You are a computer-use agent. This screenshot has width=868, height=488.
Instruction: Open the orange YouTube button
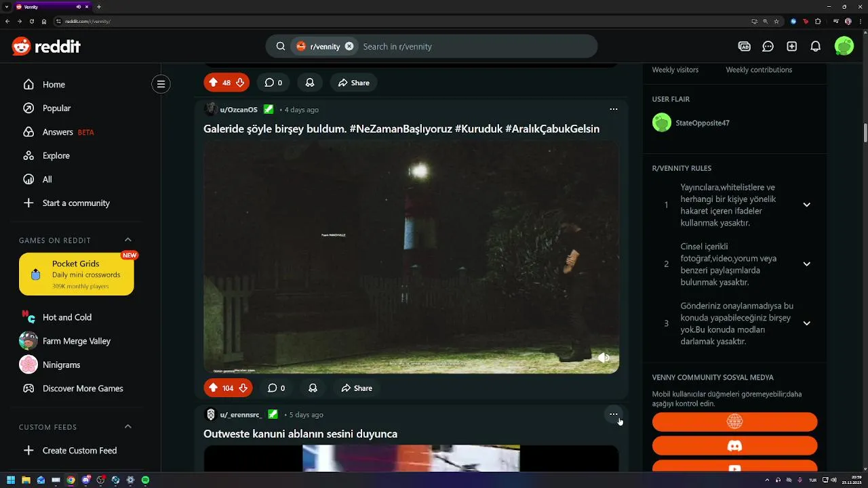tap(734, 467)
